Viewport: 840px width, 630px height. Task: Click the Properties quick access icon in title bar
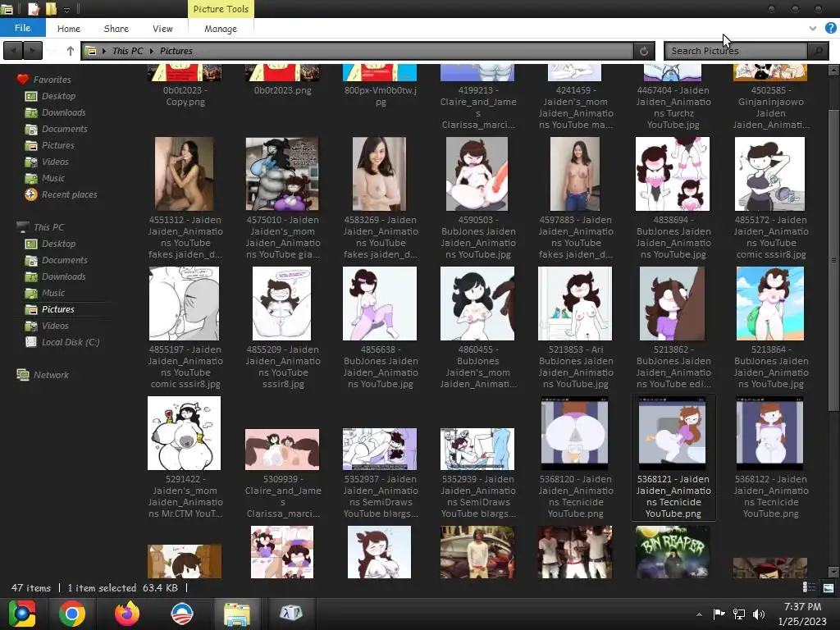point(33,9)
